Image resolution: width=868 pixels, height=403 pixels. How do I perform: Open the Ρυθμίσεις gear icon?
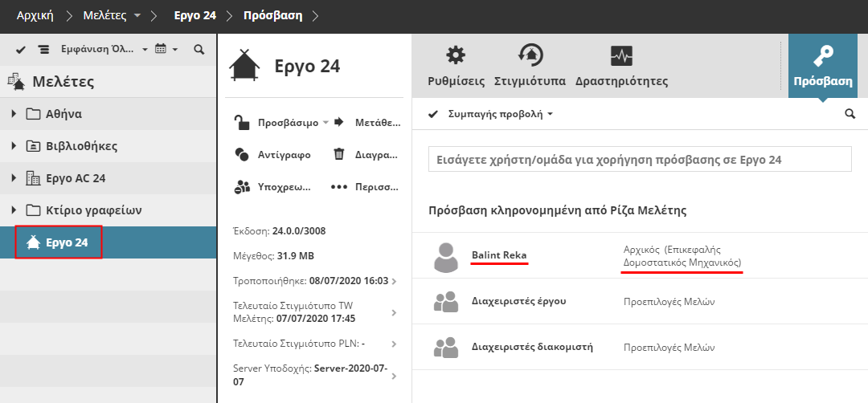tap(457, 56)
